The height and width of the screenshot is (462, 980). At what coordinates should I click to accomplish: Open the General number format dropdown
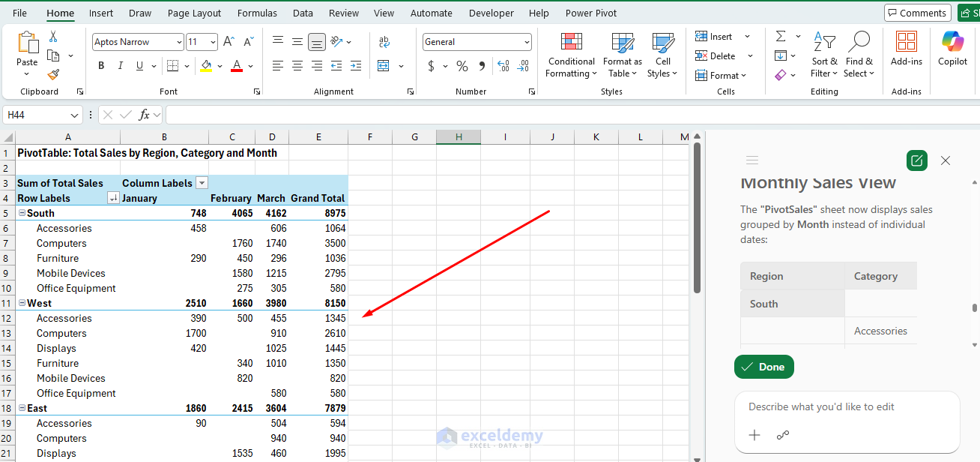pyautogui.click(x=527, y=43)
